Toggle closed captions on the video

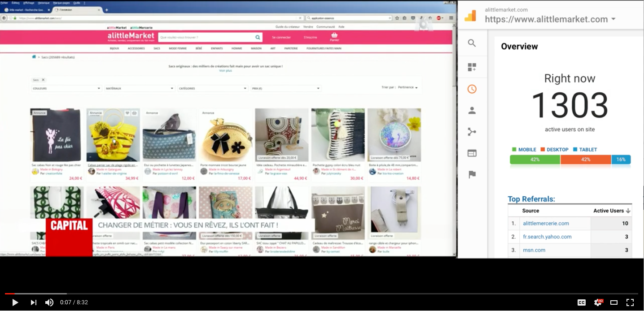pos(581,302)
